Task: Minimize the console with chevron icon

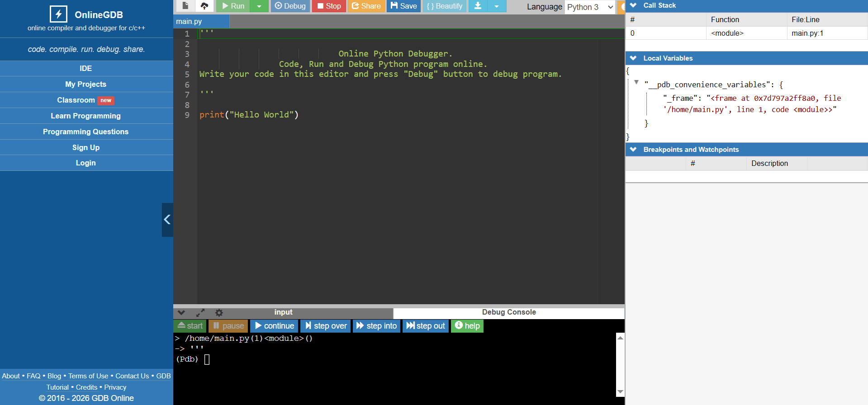Action: coord(181,312)
